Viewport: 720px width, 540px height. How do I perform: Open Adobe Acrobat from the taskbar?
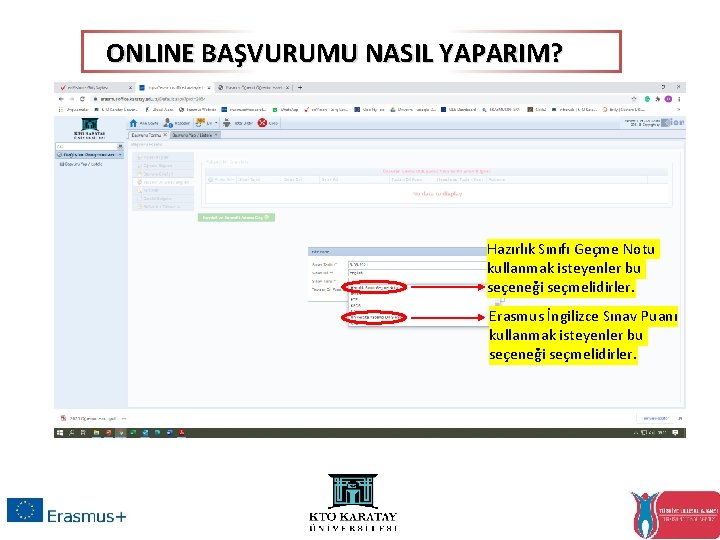[x=182, y=433]
